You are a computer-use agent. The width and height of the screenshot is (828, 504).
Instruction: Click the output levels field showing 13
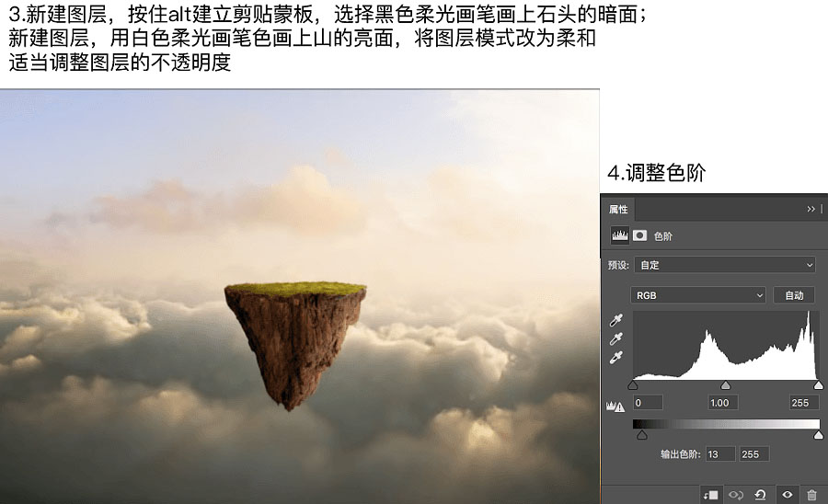click(x=720, y=454)
